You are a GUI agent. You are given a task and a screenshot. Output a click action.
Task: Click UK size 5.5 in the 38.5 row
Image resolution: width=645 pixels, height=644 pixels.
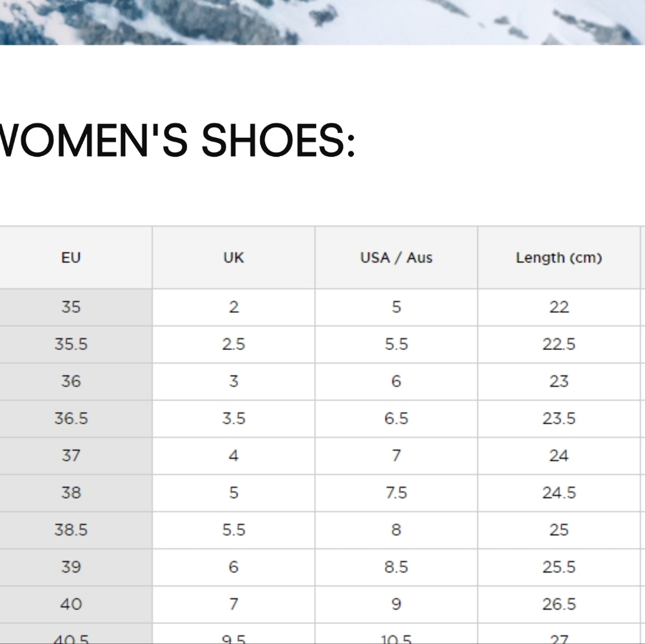[233, 530]
